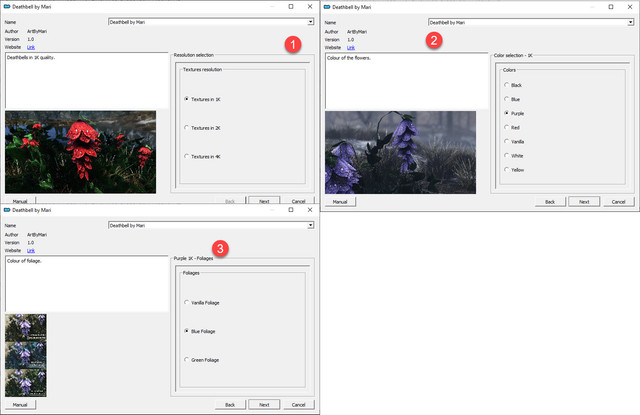
Task: Click app icon in resolution selection window title bar
Action: coord(7,7)
